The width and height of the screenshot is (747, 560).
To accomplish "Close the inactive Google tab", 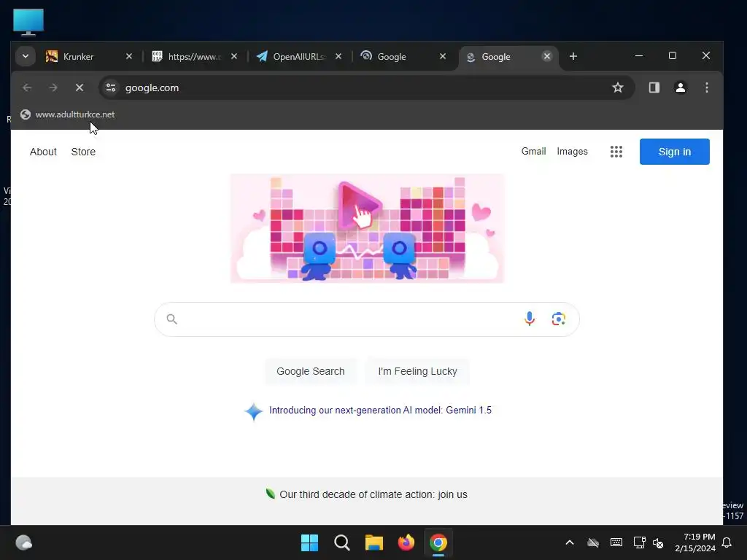I will coord(443,57).
